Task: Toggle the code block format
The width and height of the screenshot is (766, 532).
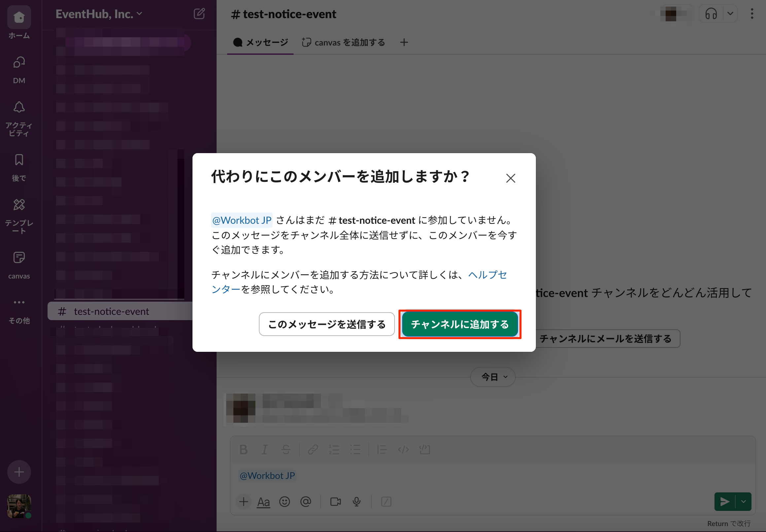Action: [425, 450]
